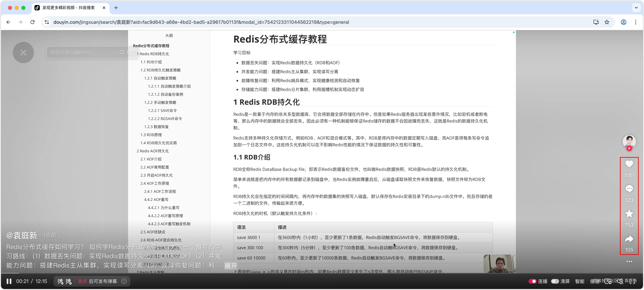Like the video with the heart icon

[x=629, y=164]
